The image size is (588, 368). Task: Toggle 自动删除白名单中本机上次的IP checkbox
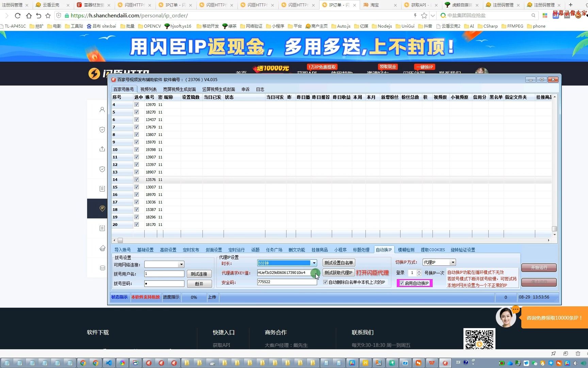point(325,282)
